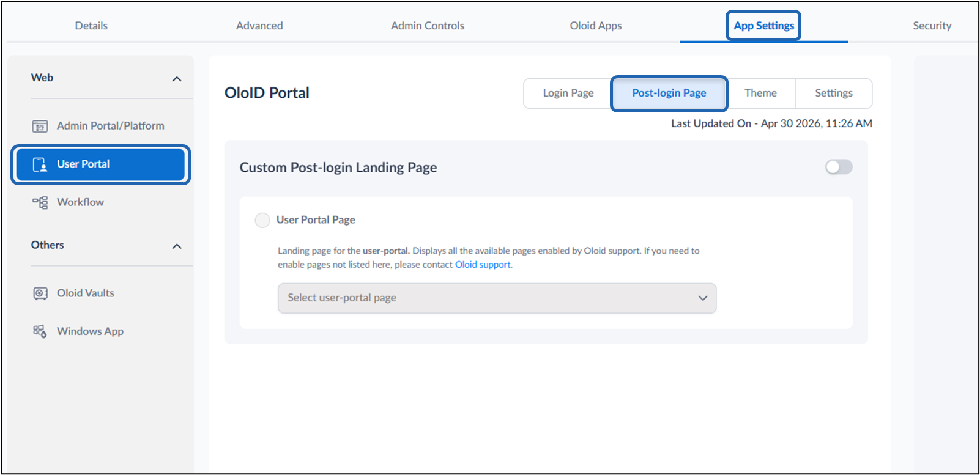The width and height of the screenshot is (980, 475).
Task: Collapse the Web section chevron
Action: pyautogui.click(x=177, y=79)
